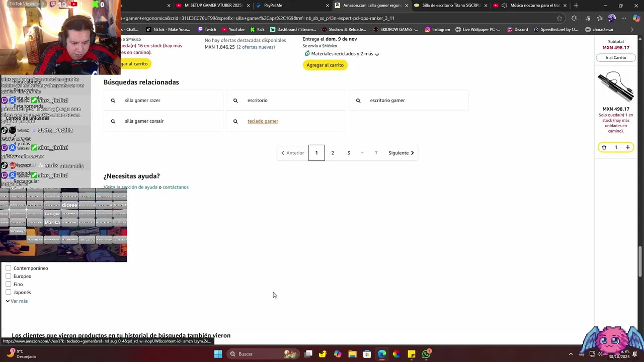Open the Instagram bookmark

tap(437, 30)
